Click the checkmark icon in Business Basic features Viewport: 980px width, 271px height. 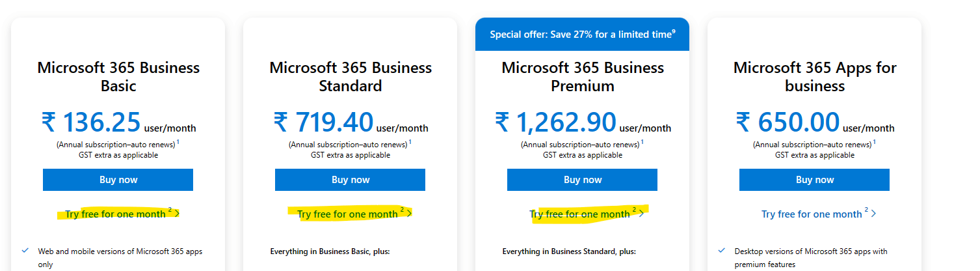[25, 250]
